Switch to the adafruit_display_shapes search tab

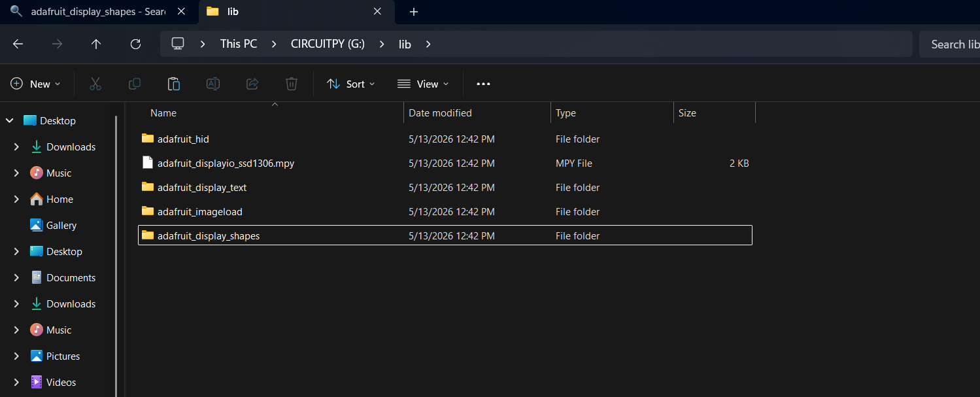tap(98, 12)
